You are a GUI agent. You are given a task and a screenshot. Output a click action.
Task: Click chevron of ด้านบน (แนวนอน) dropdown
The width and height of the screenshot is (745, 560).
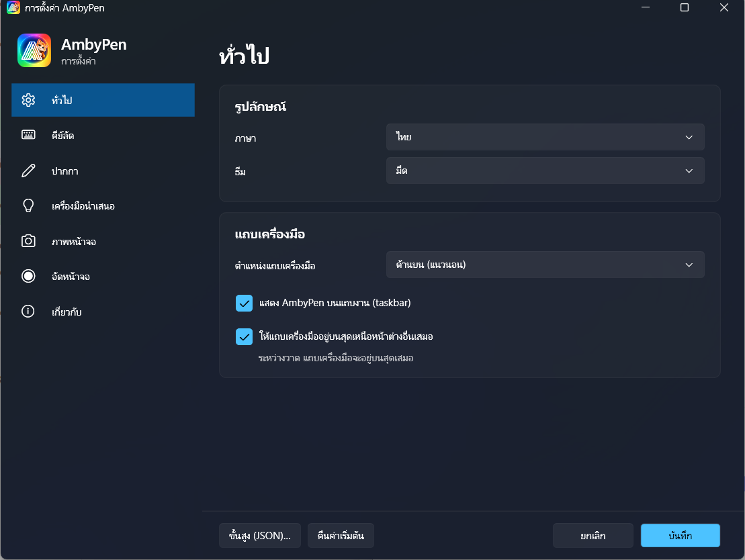[x=689, y=265]
